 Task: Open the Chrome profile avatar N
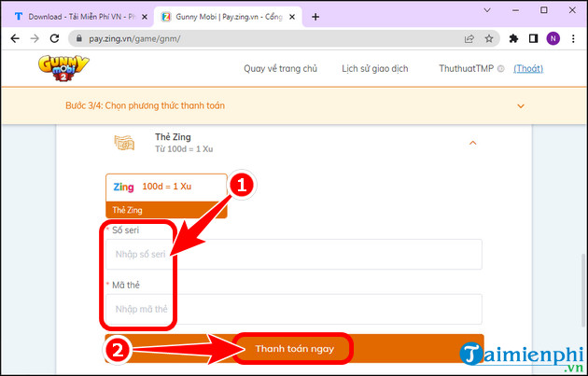click(x=553, y=38)
